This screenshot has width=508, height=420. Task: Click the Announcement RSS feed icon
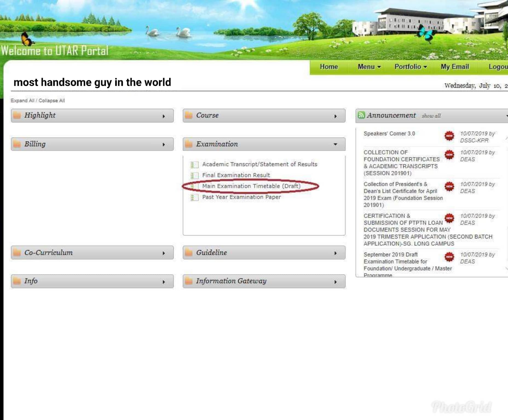[x=361, y=115]
